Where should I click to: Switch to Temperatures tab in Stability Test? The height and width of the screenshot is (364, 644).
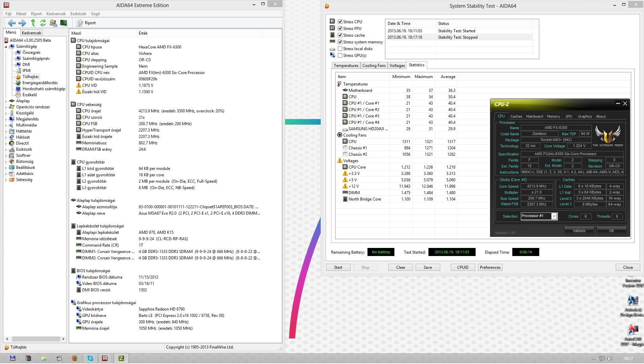pos(346,66)
